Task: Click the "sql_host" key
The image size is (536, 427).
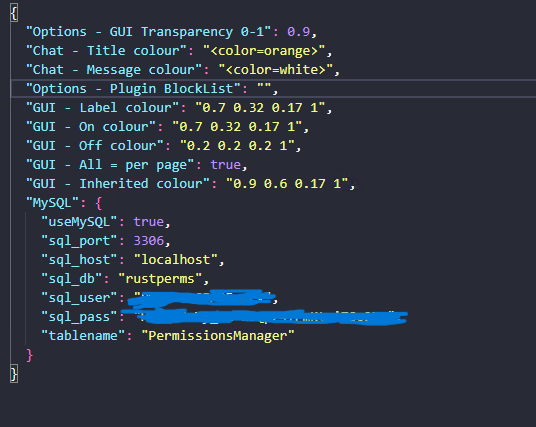Action: 80,260
